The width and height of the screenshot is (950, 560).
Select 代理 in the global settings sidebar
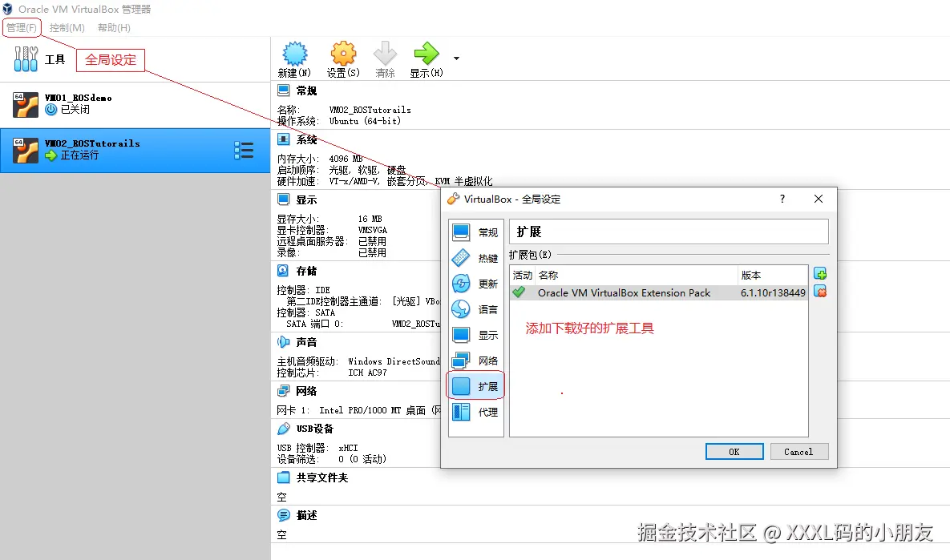(x=476, y=412)
